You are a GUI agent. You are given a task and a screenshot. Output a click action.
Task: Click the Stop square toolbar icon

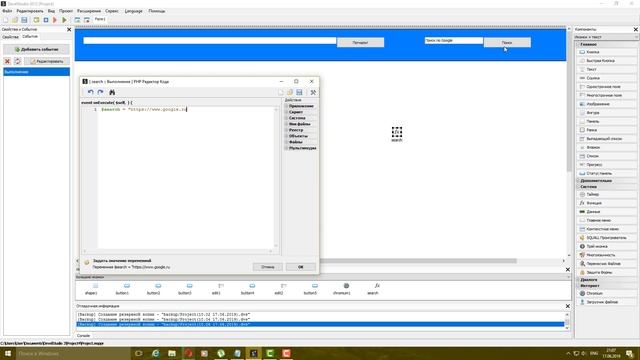click(46, 20)
